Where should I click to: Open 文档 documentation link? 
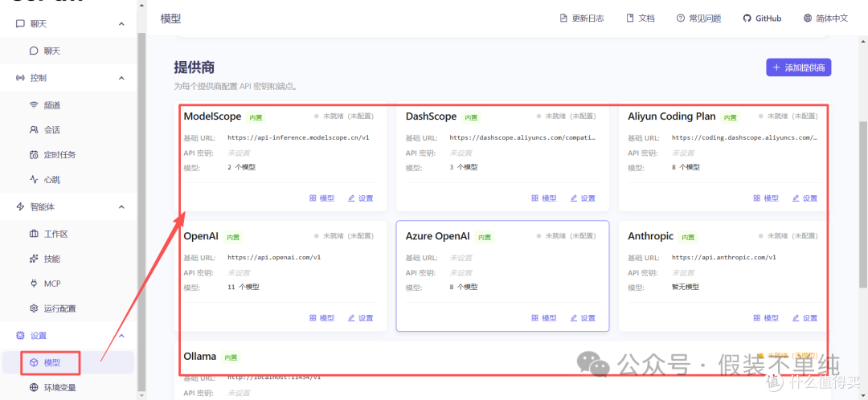point(641,18)
